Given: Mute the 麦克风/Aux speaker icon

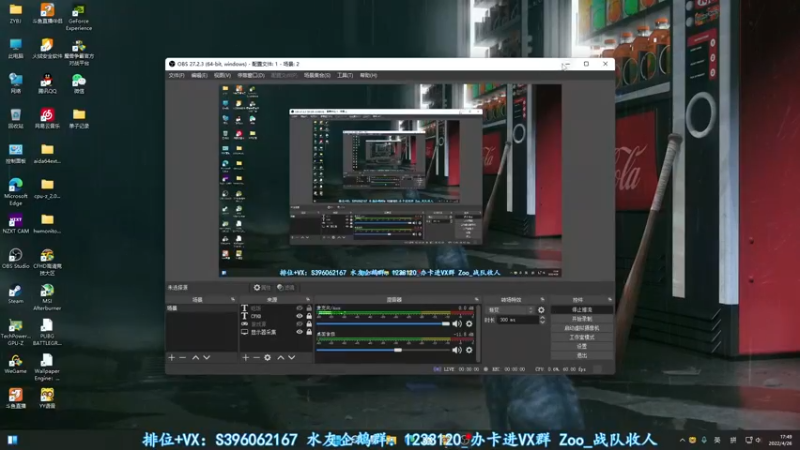Looking at the screenshot, I should [x=457, y=324].
